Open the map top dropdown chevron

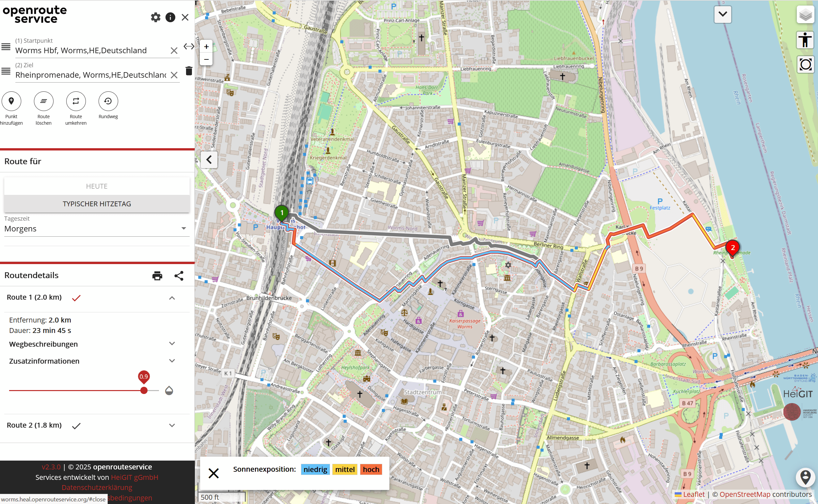tap(723, 14)
